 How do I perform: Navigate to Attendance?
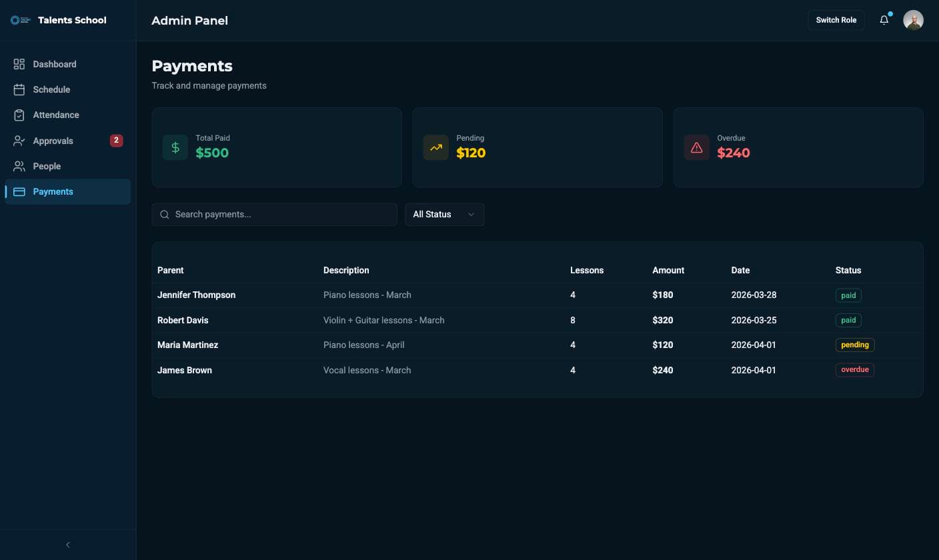67,115
